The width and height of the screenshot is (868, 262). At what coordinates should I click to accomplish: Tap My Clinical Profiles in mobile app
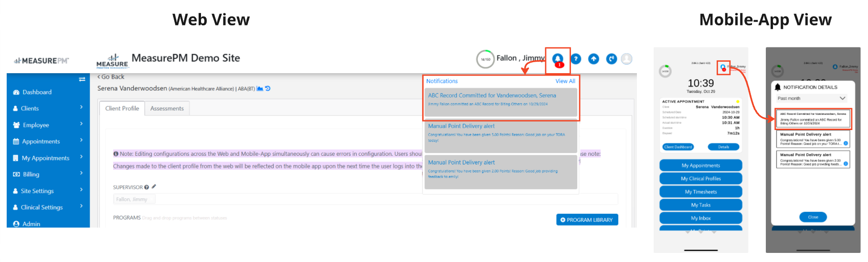pyautogui.click(x=701, y=179)
